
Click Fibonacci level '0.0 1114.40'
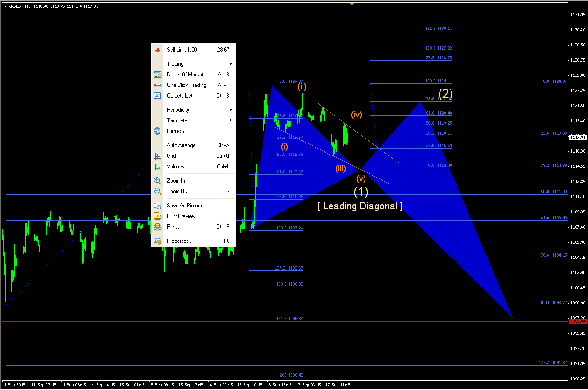click(440, 166)
